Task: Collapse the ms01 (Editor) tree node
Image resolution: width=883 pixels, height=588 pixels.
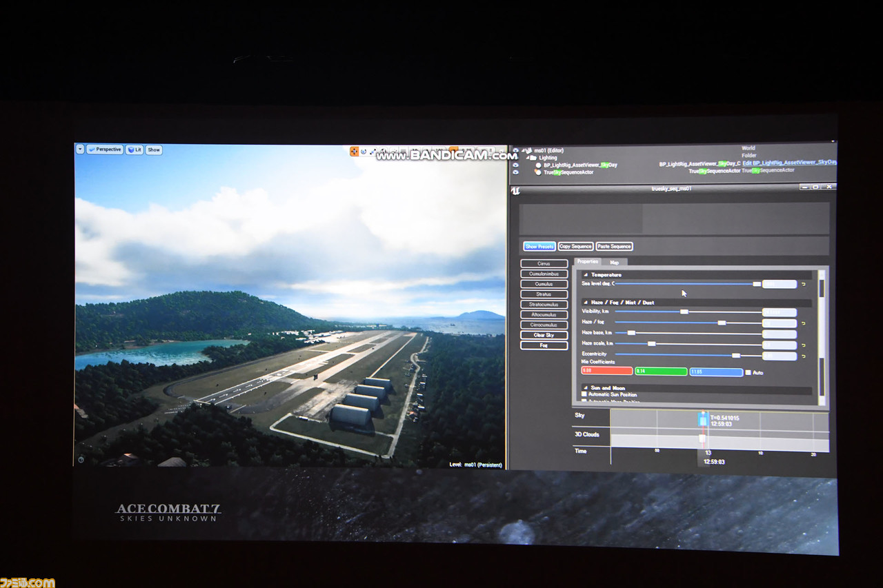Action: pos(522,150)
